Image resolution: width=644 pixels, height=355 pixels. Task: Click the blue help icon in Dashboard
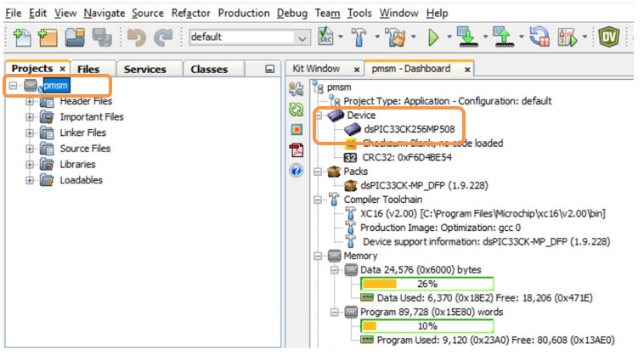(x=297, y=171)
